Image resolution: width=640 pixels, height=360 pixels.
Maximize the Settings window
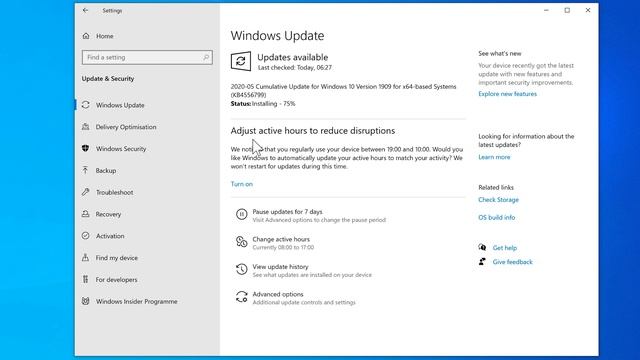click(x=567, y=11)
